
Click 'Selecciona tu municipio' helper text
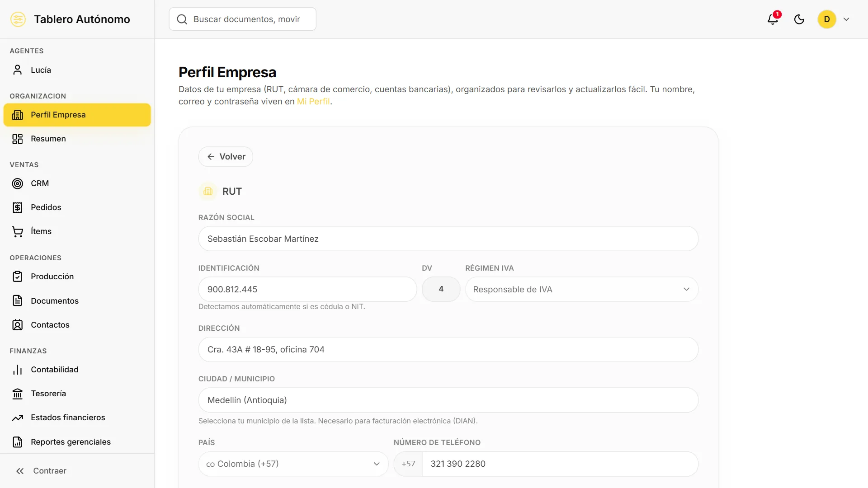338,421
